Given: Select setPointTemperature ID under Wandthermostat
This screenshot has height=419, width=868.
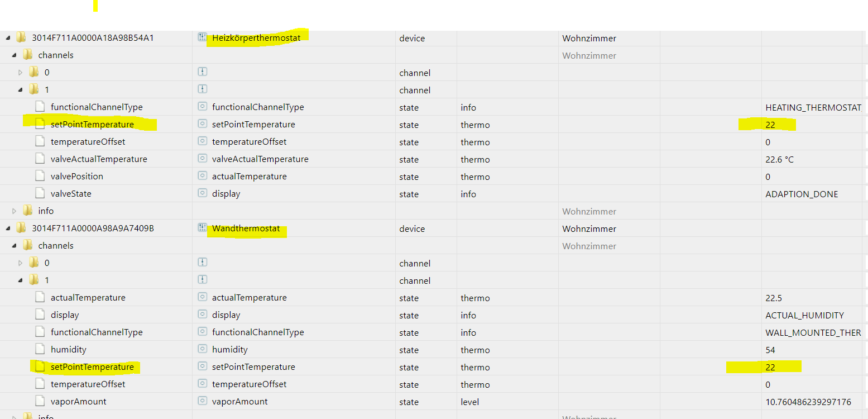Looking at the screenshot, I should 92,366.
